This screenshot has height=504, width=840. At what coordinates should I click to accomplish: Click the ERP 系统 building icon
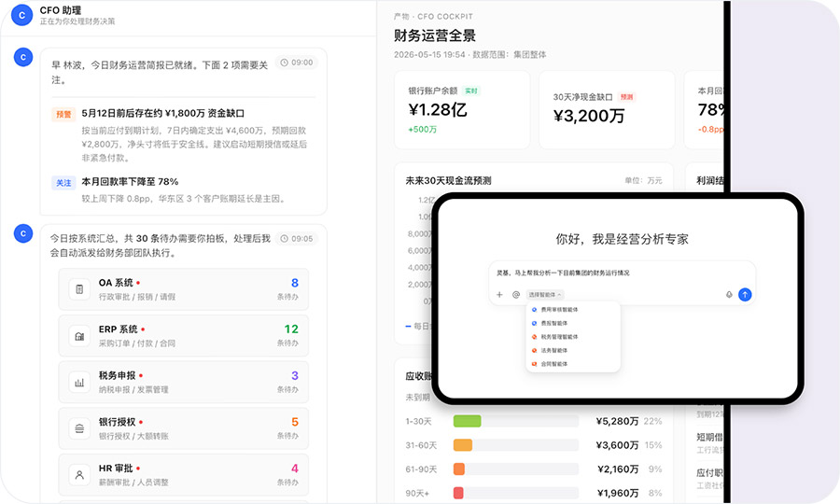[x=79, y=336]
